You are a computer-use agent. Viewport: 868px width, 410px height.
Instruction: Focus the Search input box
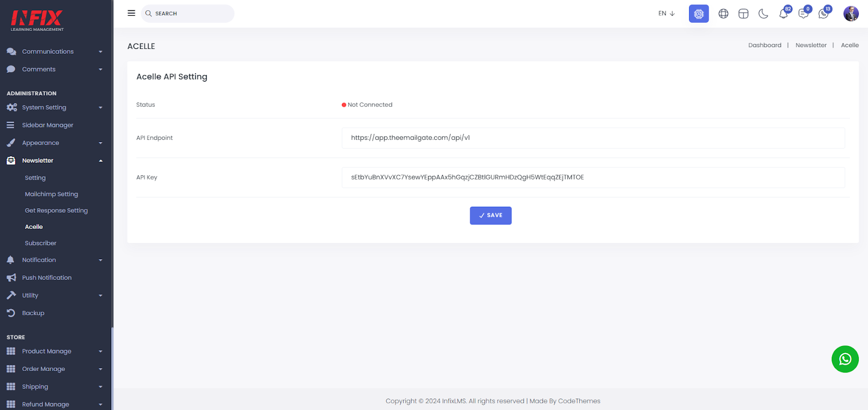point(188,14)
